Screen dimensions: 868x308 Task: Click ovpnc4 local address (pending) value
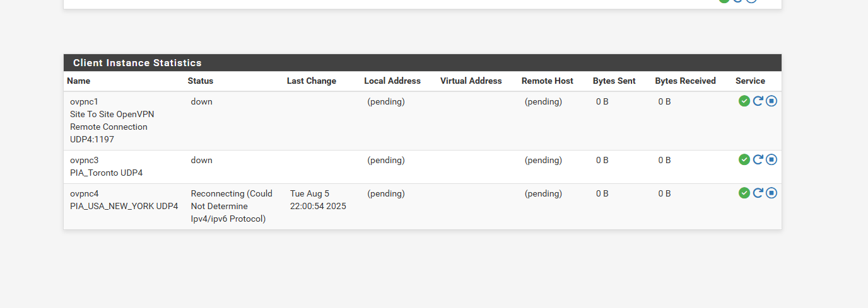tap(386, 193)
